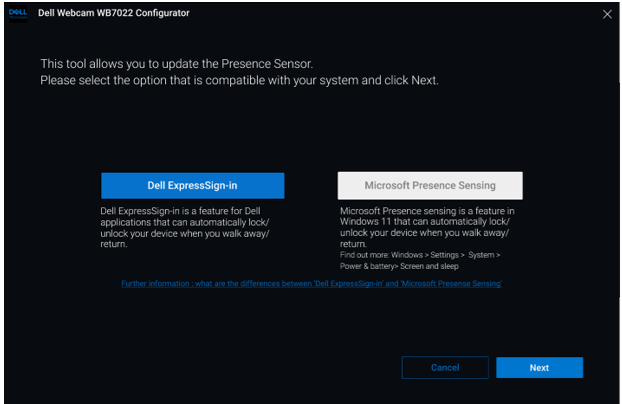Screen dimensions: 622x404
Task: Click 'return.' under the Microsoft Presence description
Action: (x=353, y=243)
